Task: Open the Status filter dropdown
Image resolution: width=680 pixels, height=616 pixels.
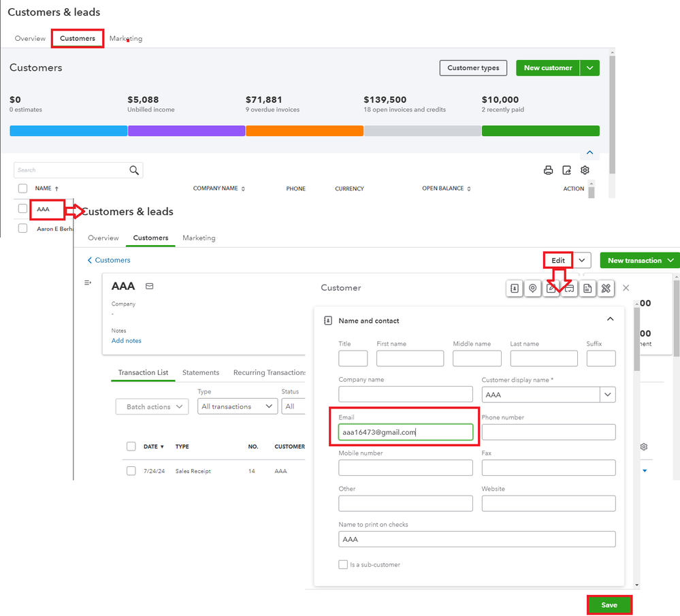Action: coord(293,406)
